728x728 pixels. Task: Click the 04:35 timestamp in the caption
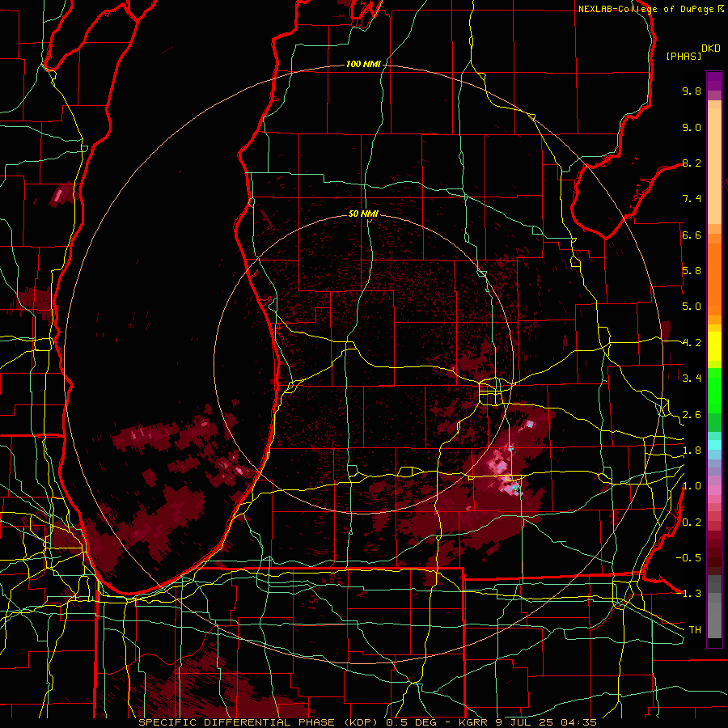pos(578,722)
